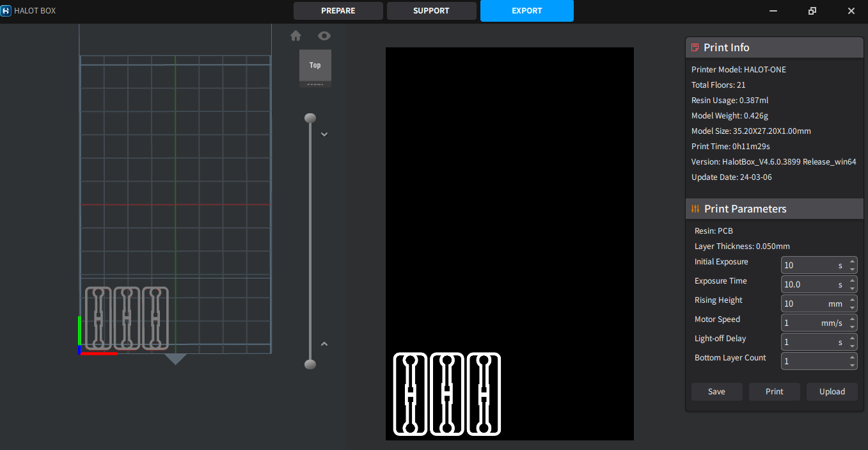Click the HALOT BOX app logo icon
The height and width of the screenshot is (450, 868).
pyautogui.click(x=6, y=10)
